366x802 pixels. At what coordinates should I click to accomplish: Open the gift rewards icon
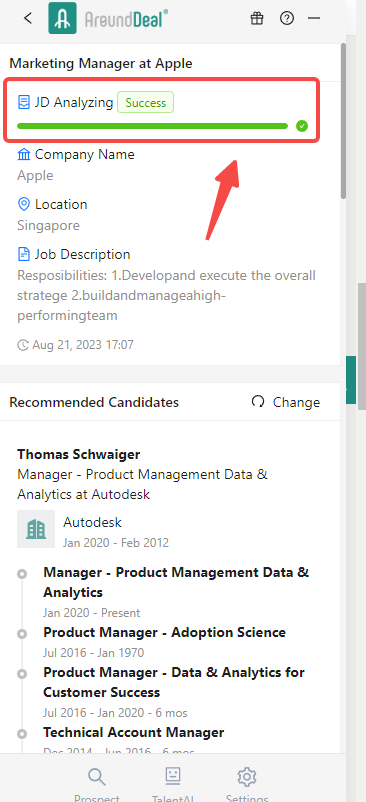(257, 18)
